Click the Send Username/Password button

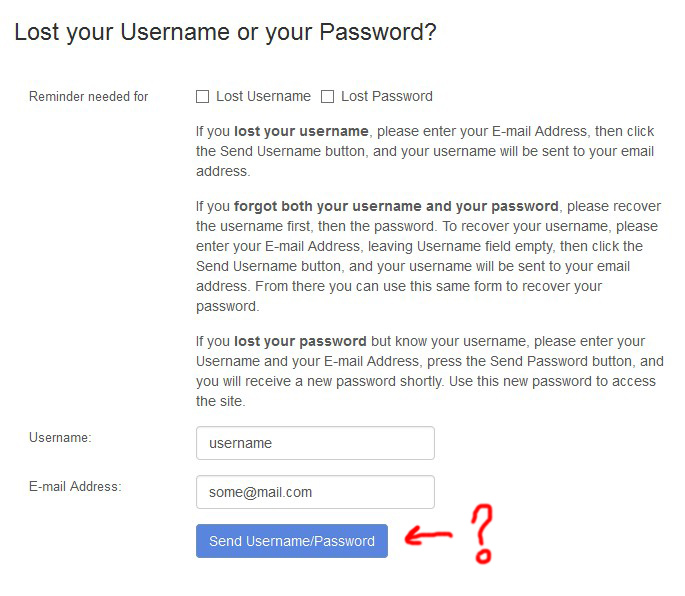[x=292, y=541]
